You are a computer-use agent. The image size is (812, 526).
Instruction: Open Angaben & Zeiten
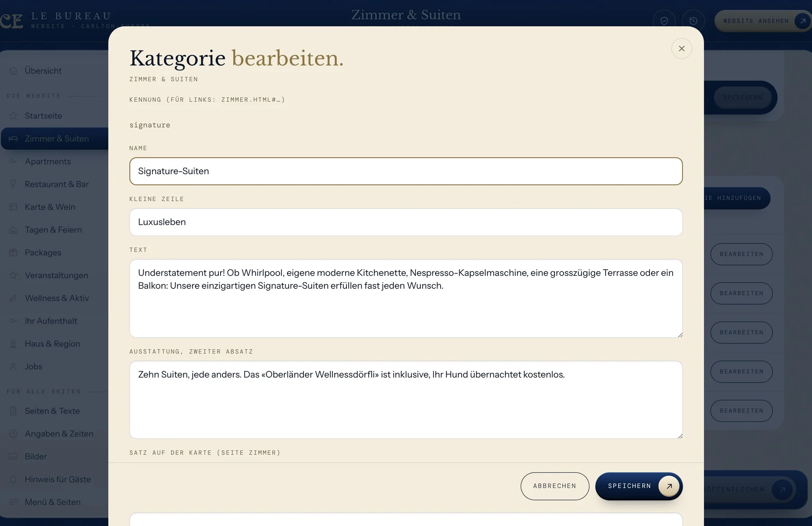pyautogui.click(x=54, y=434)
